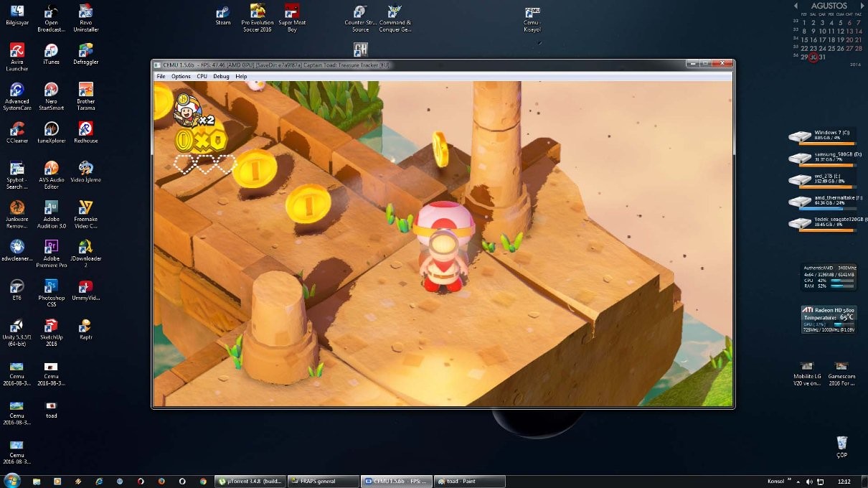Click the volume icon in system tray
Image resolution: width=868 pixels, height=488 pixels.
click(x=809, y=481)
